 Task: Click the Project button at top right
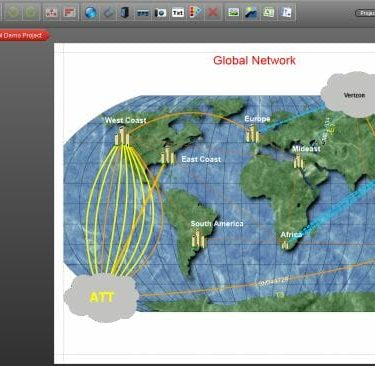click(x=365, y=13)
